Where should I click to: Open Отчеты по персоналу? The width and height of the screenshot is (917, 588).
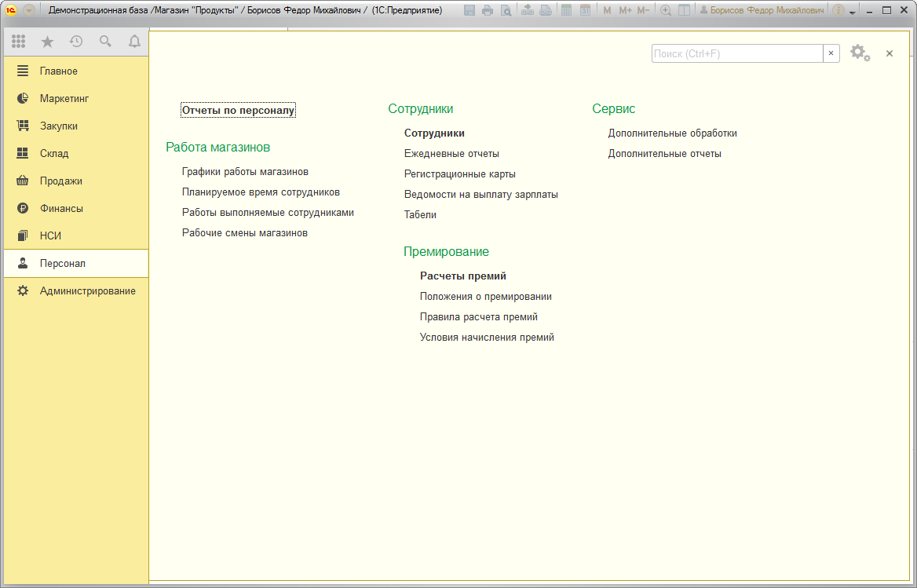click(x=238, y=110)
